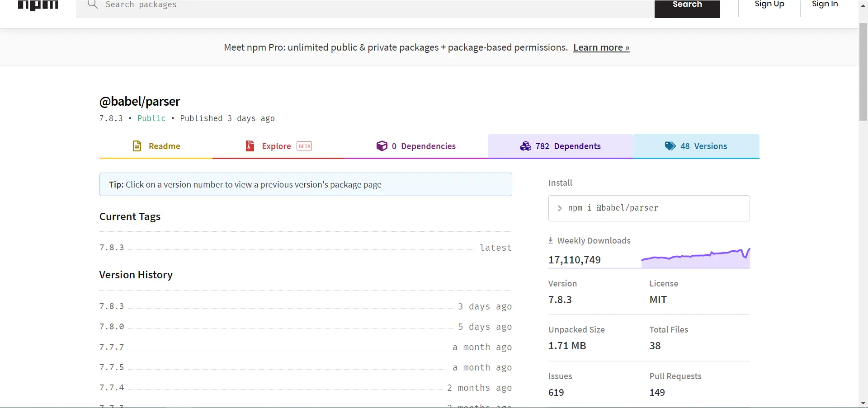The image size is (868, 408).
Task: Copy the npm i @babel/parser install command
Action: [x=649, y=208]
